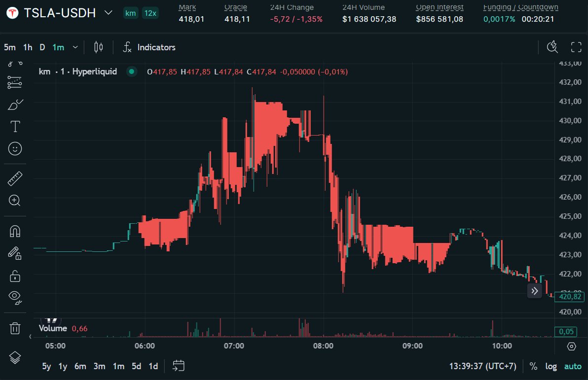This screenshot has height=380, width=588.
Task: Open the Indicators dialog
Action: [149, 47]
